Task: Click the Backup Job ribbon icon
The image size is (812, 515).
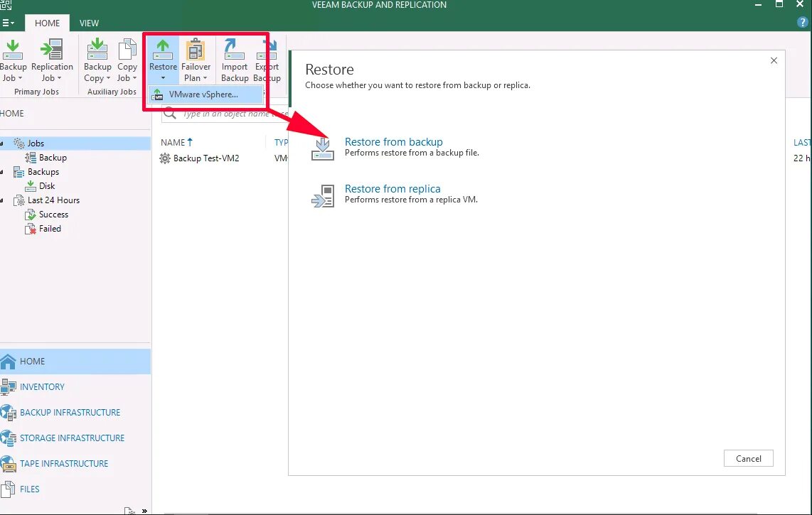Action: point(12,50)
